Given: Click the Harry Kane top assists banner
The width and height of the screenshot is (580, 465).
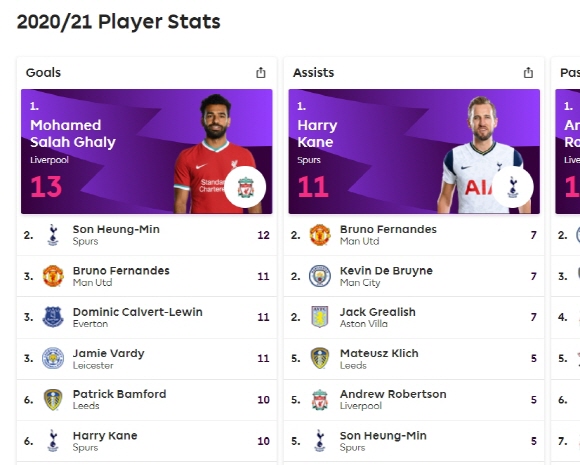Looking at the screenshot, I should (414, 151).
